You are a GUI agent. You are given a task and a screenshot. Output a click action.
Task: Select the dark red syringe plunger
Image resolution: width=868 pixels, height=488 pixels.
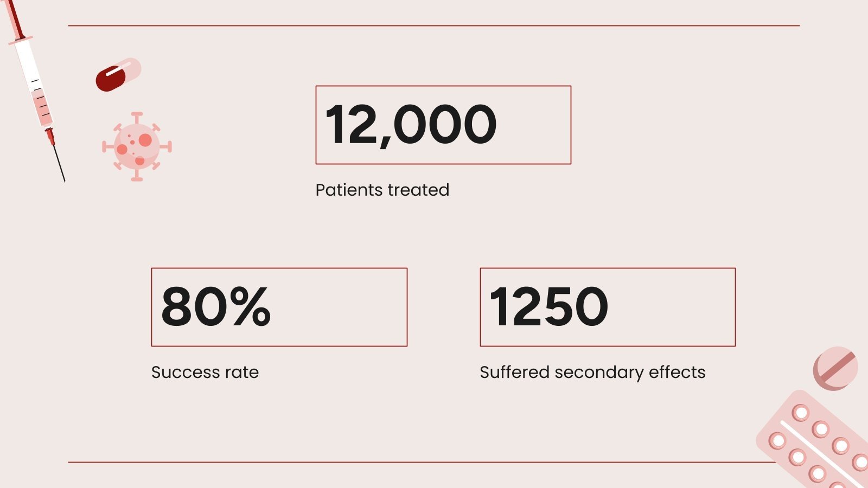click(x=15, y=20)
